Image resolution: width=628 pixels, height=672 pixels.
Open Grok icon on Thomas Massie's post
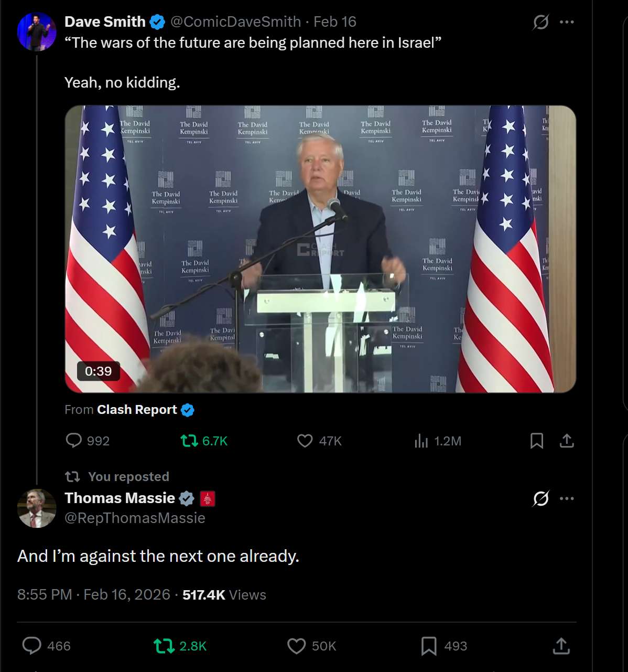pyautogui.click(x=540, y=498)
